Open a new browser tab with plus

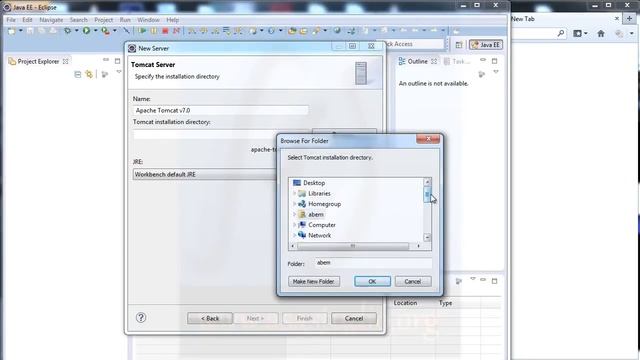pyautogui.click(x=629, y=19)
